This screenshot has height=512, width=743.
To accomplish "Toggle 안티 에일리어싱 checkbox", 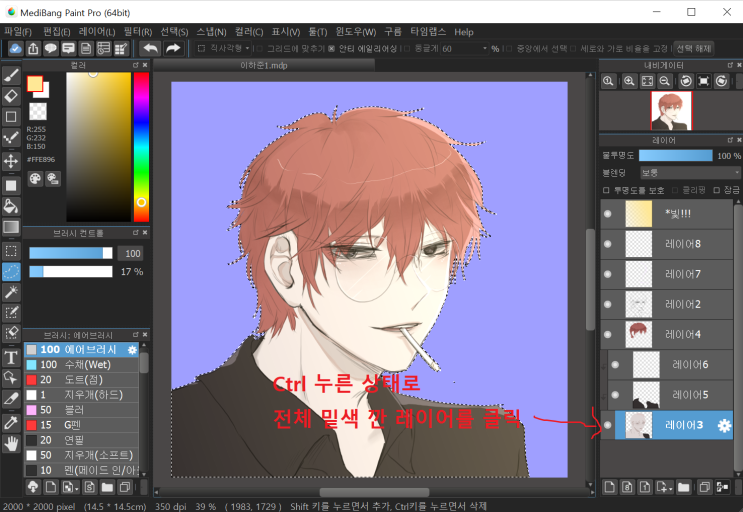I will [x=331, y=48].
